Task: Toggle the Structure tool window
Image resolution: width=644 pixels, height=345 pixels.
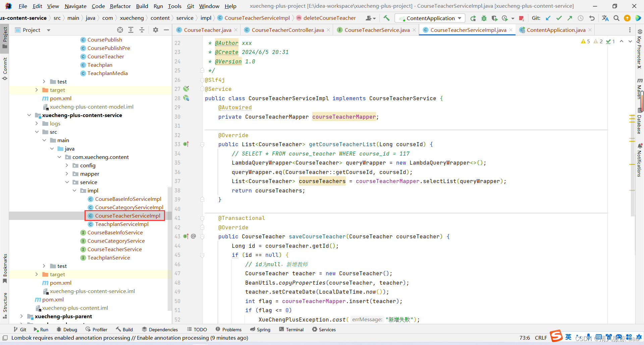Action: pyautogui.click(x=5, y=305)
